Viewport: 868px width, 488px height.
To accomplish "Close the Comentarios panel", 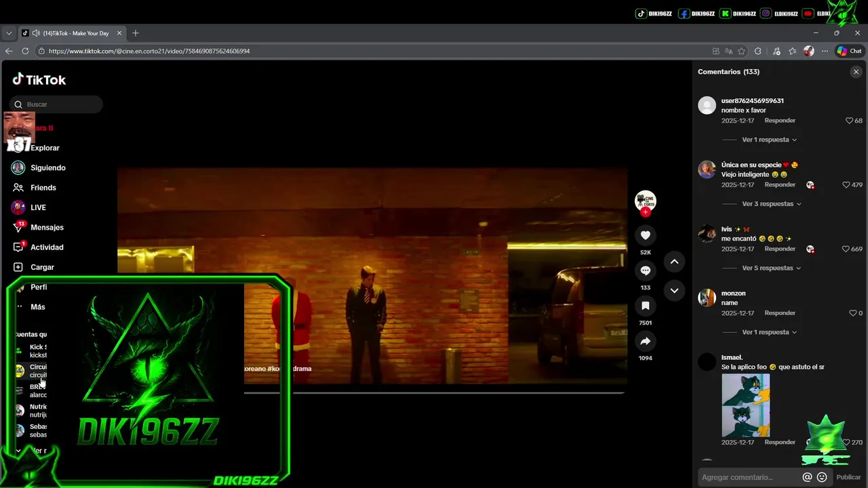I will point(856,72).
